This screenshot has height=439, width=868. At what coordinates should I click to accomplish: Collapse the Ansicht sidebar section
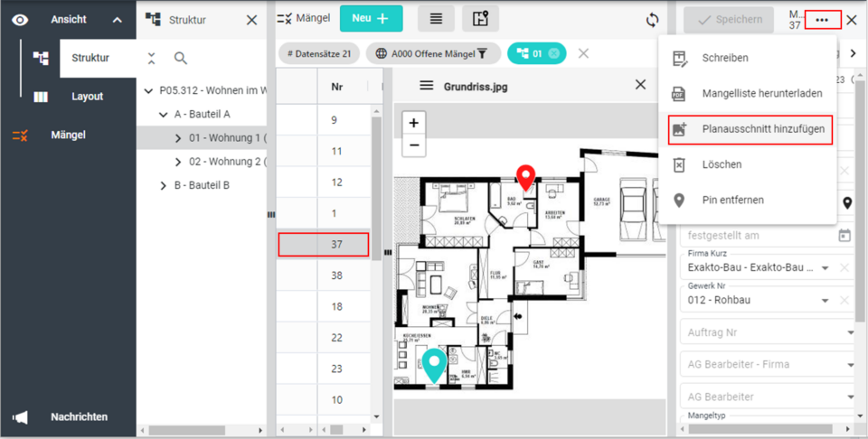pos(117,20)
